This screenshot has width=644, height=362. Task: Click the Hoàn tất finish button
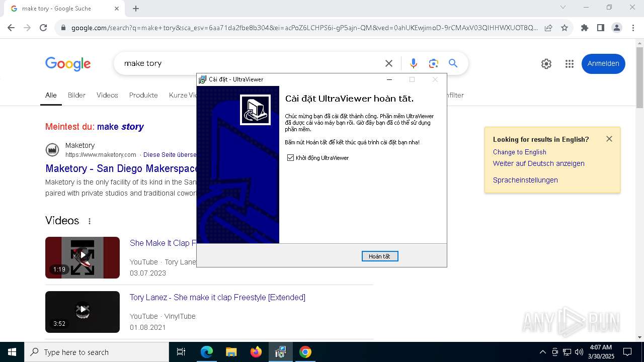pyautogui.click(x=380, y=256)
